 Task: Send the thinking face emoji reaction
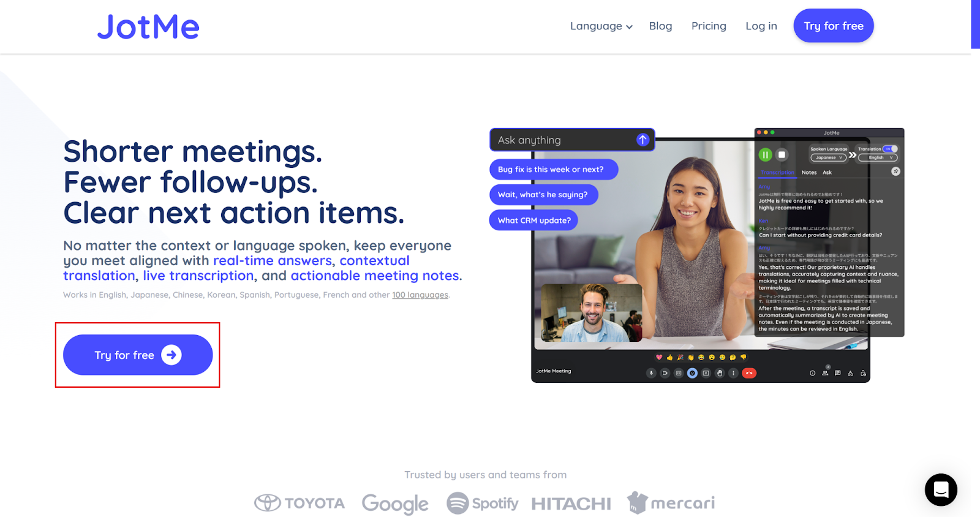coord(733,357)
